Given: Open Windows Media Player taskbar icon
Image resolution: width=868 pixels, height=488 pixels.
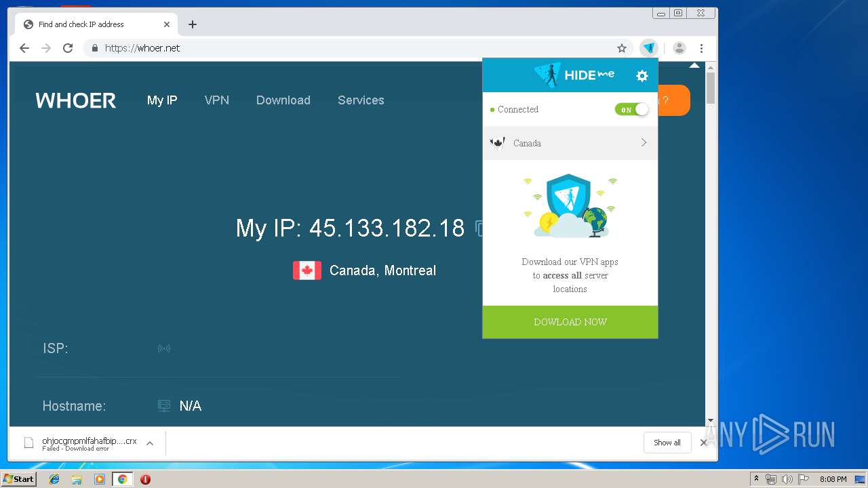Looking at the screenshot, I should [x=100, y=479].
